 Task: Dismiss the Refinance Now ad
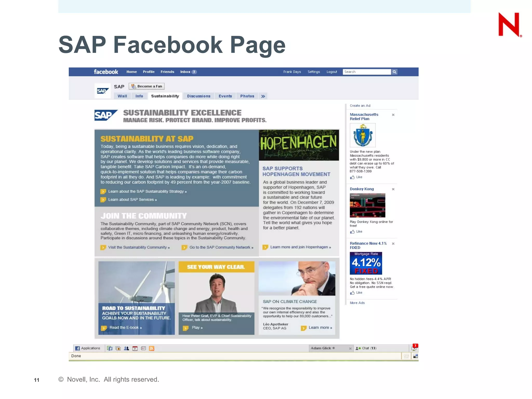click(393, 244)
